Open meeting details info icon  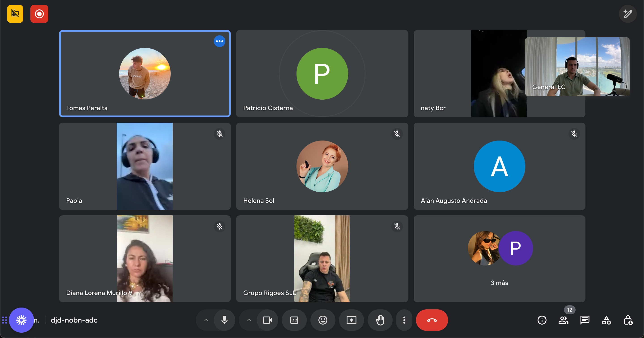click(542, 320)
